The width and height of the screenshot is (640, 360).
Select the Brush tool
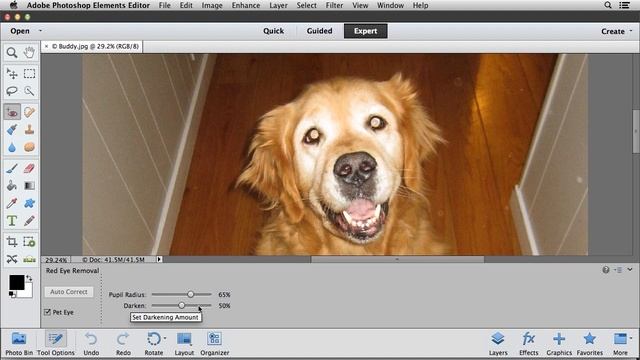click(12, 168)
